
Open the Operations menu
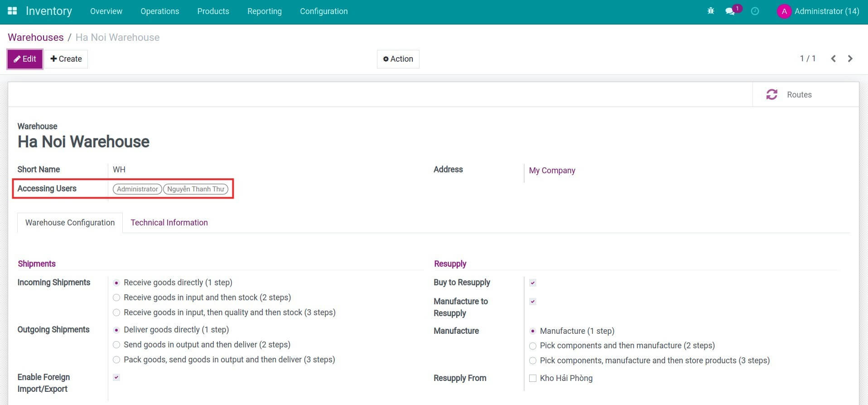pyautogui.click(x=159, y=11)
